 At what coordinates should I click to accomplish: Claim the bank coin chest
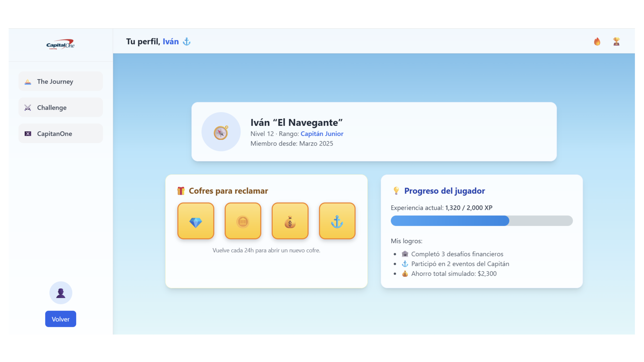[243, 221]
